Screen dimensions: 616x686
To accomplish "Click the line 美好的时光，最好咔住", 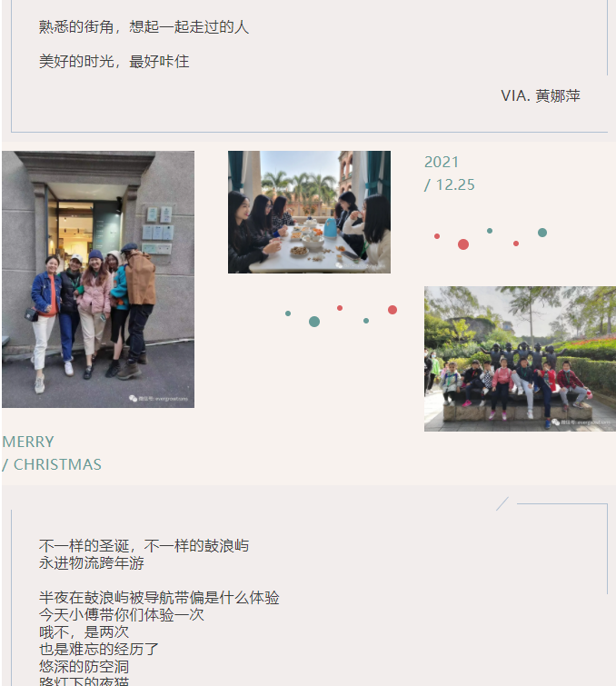I will [114, 61].
